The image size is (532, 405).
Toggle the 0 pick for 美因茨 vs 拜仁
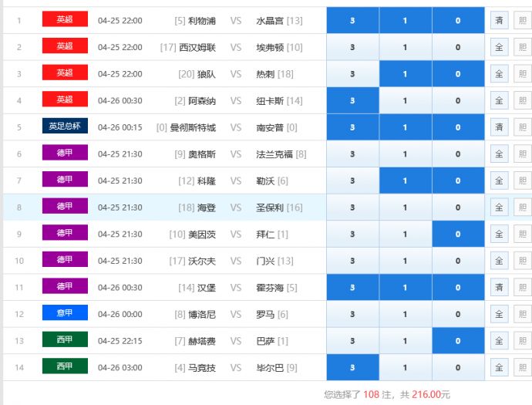458,235
